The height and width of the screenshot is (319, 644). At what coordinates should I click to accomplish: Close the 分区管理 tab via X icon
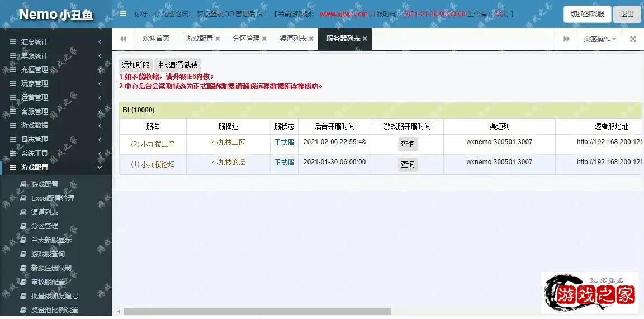[x=264, y=39]
